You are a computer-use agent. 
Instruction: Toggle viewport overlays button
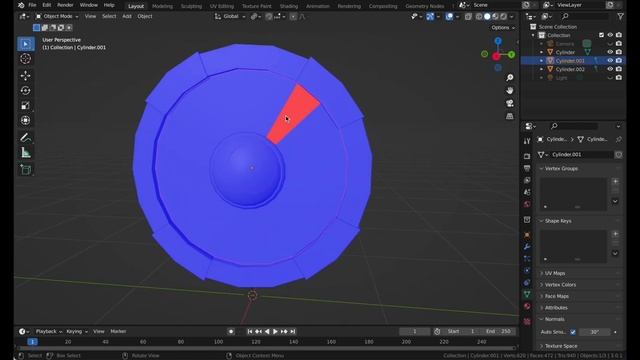(449, 17)
